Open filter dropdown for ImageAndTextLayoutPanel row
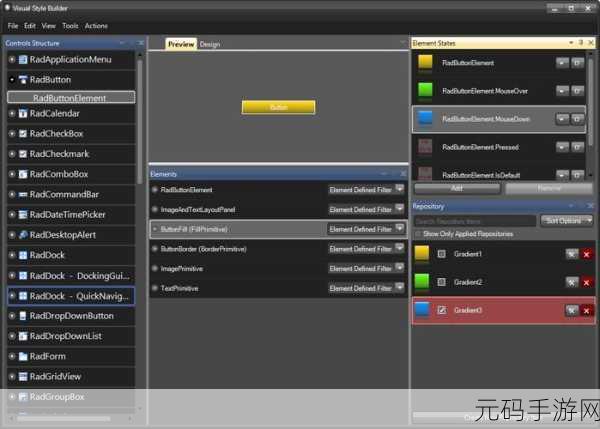The height and width of the screenshot is (429, 600). tap(399, 209)
